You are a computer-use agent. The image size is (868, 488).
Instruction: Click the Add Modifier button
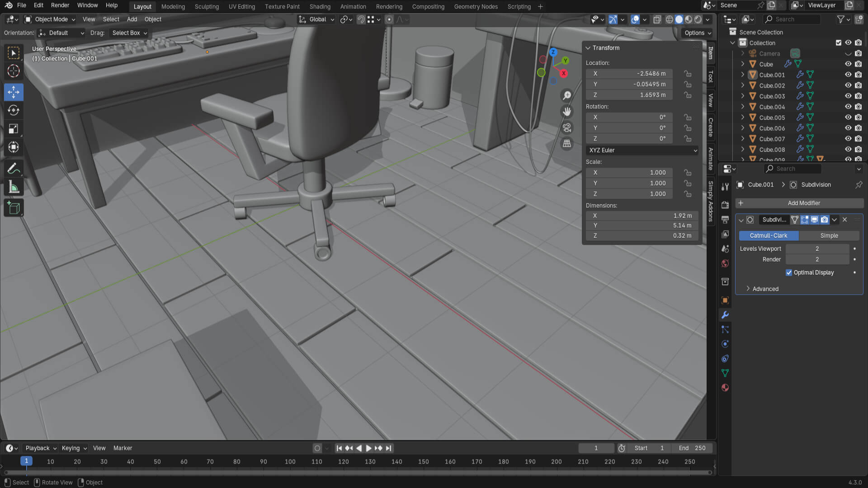(803, 203)
